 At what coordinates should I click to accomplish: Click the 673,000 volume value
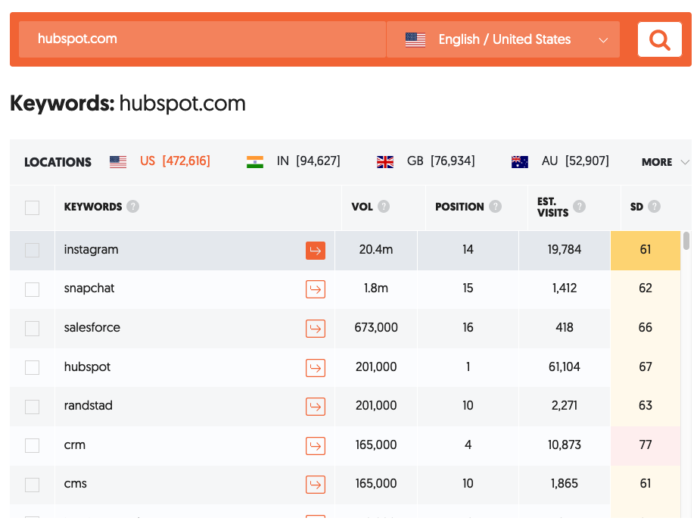[376, 328]
